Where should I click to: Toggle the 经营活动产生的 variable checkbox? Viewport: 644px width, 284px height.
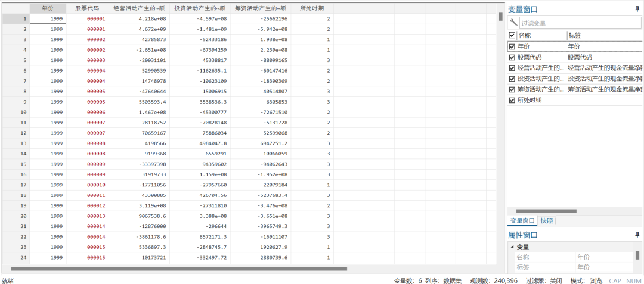[x=512, y=68]
